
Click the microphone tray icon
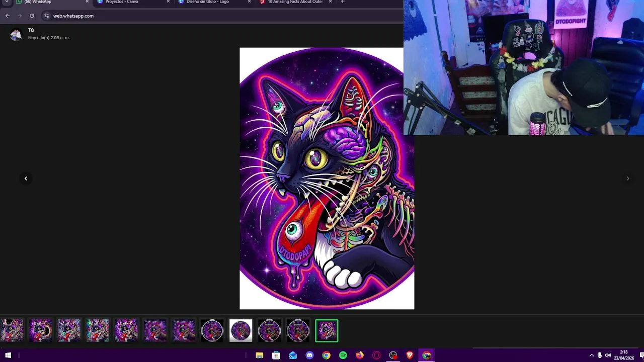point(599,355)
